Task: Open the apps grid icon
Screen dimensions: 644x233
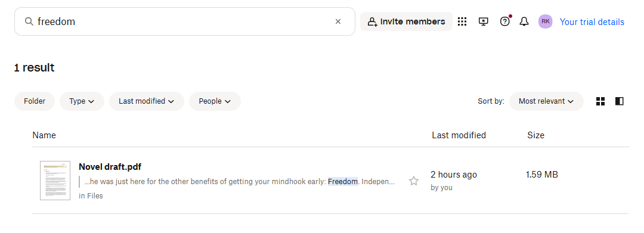Action: point(462,21)
